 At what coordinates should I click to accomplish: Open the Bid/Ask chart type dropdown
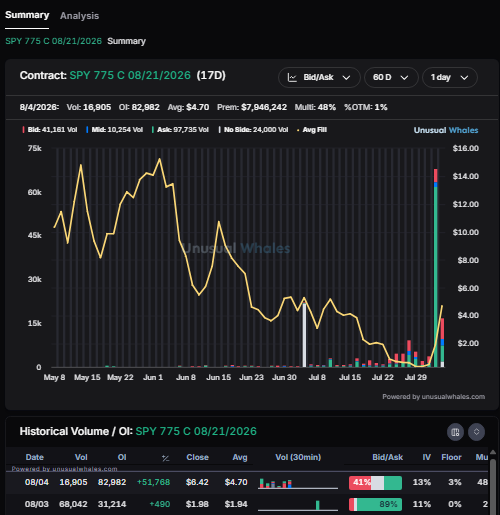click(319, 77)
